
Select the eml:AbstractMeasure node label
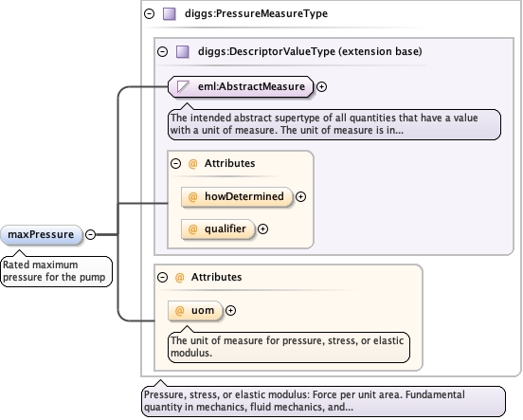pyautogui.click(x=251, y=87)
